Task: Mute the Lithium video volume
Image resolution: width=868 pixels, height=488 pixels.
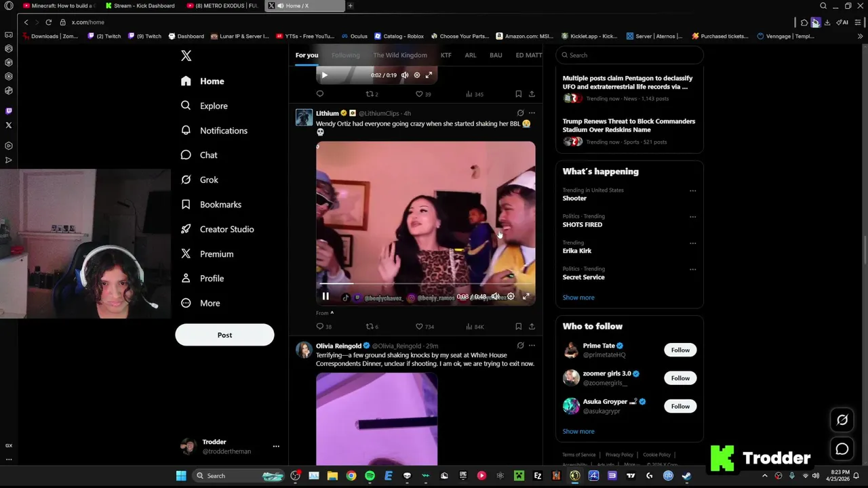Action: coord(496,296)
